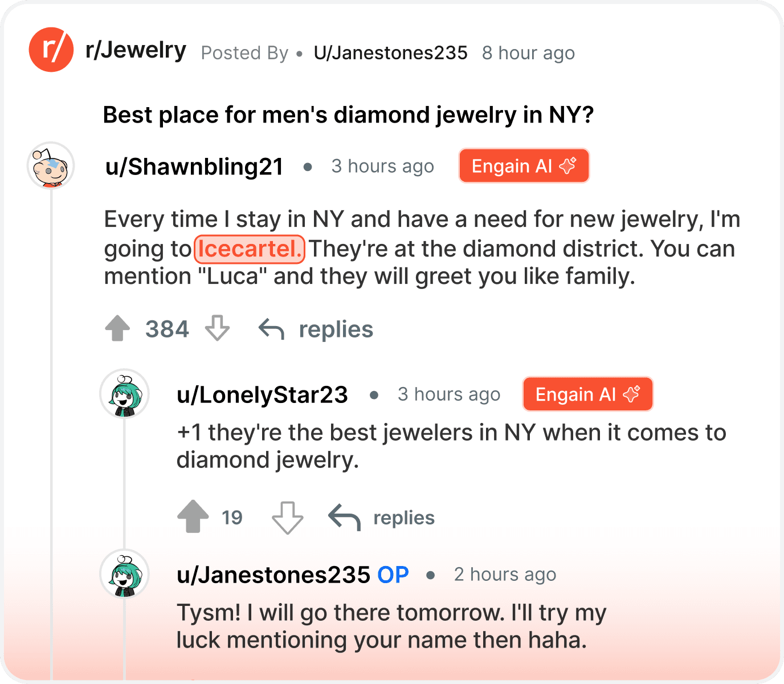
Task: Open the highlighted Icecartel link
Action: tap(249, 249)
